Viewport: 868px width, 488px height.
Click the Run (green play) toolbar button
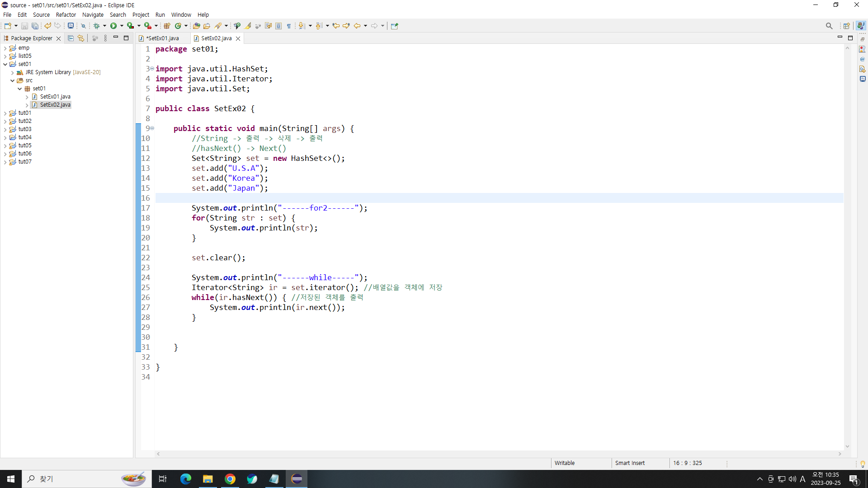[x=113, y=26]
